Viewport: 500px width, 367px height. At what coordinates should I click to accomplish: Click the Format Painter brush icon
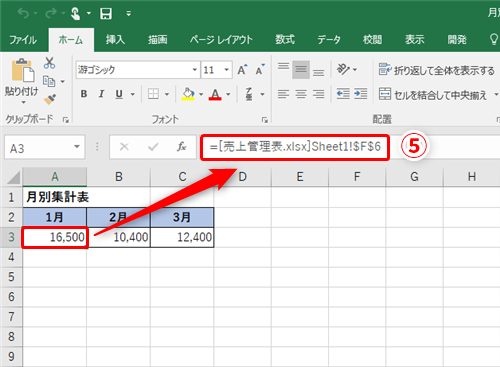click(50, 99)
